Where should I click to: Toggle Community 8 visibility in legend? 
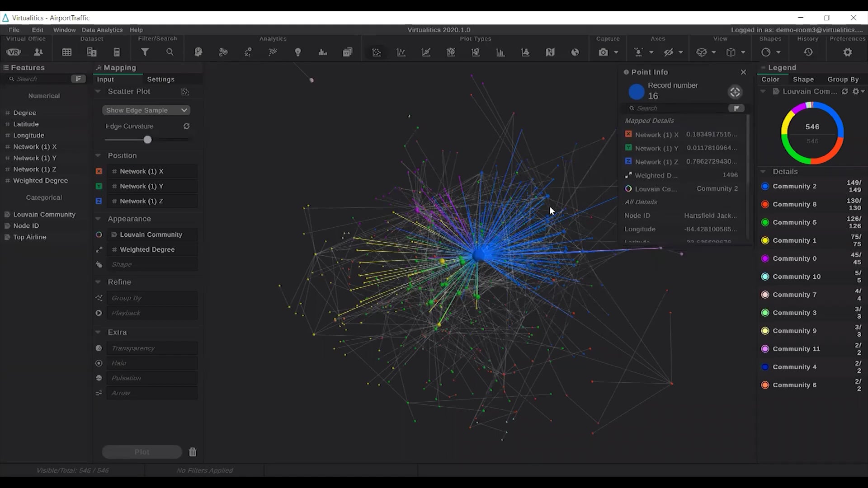[x=794, y=204]
